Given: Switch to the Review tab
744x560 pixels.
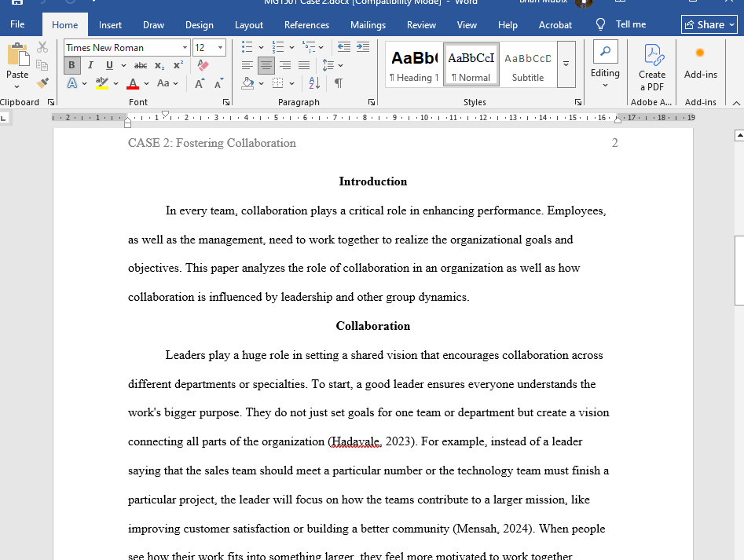Looking at the screenshot, I should pyautogui.click(x=421, y=25).
